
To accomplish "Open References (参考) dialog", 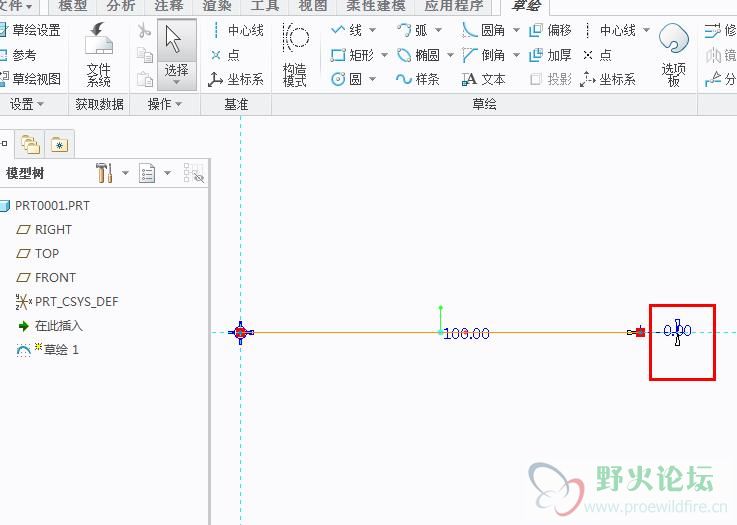I will [18, 55].
